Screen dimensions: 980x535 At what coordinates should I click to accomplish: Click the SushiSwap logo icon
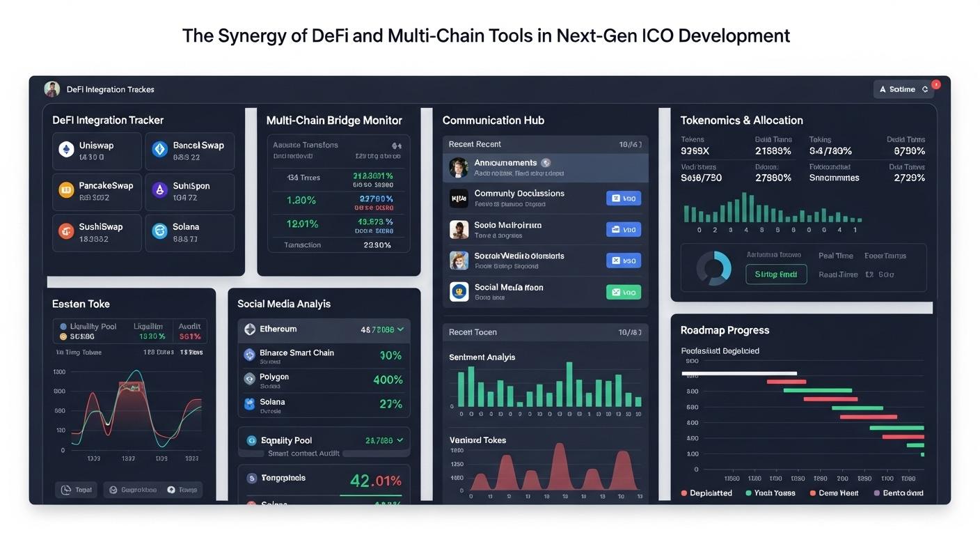[x=66, y=231]
